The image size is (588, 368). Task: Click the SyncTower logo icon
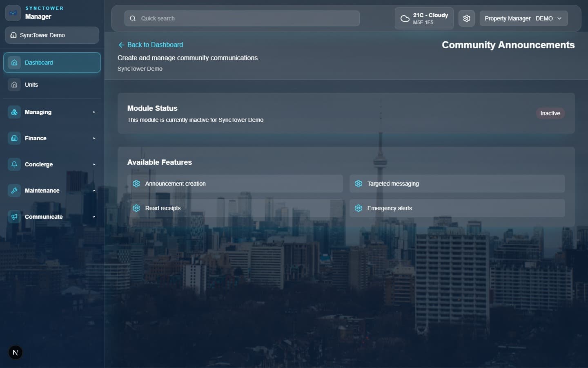point(13,13)
